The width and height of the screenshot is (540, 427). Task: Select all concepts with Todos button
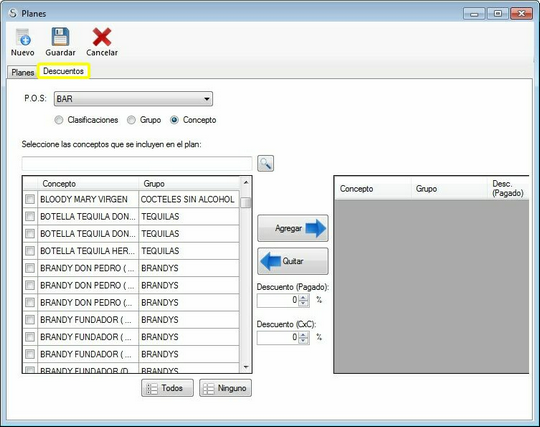coord(167,388)
